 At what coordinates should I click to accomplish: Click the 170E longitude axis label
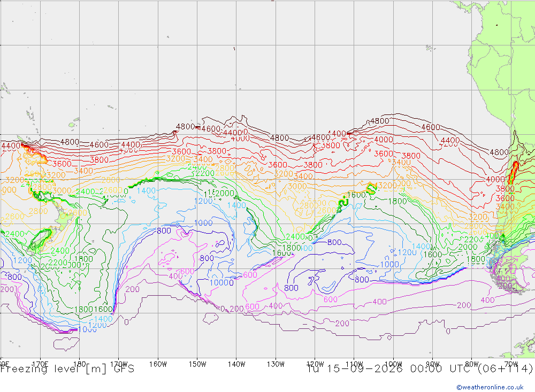click(40, 364)
